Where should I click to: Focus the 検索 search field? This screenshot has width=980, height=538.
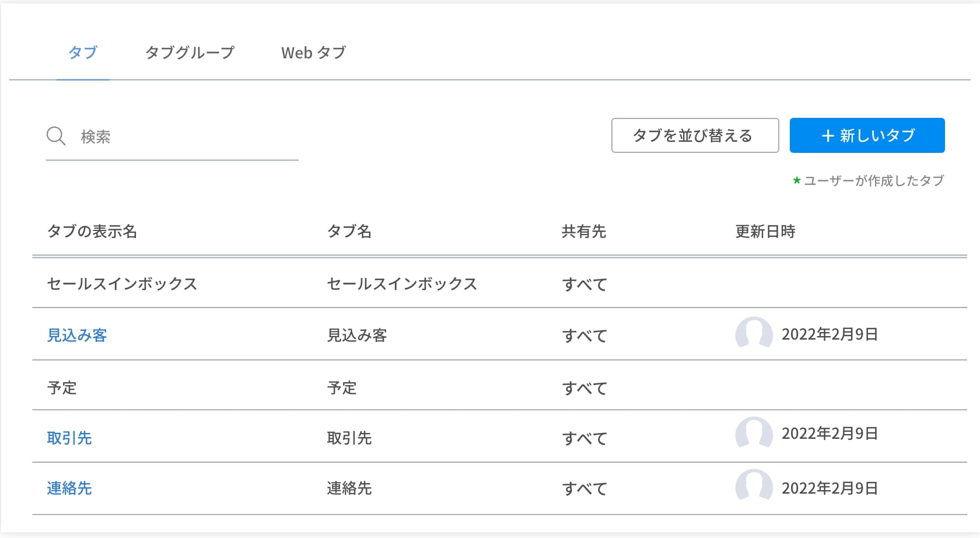(187, 137)
